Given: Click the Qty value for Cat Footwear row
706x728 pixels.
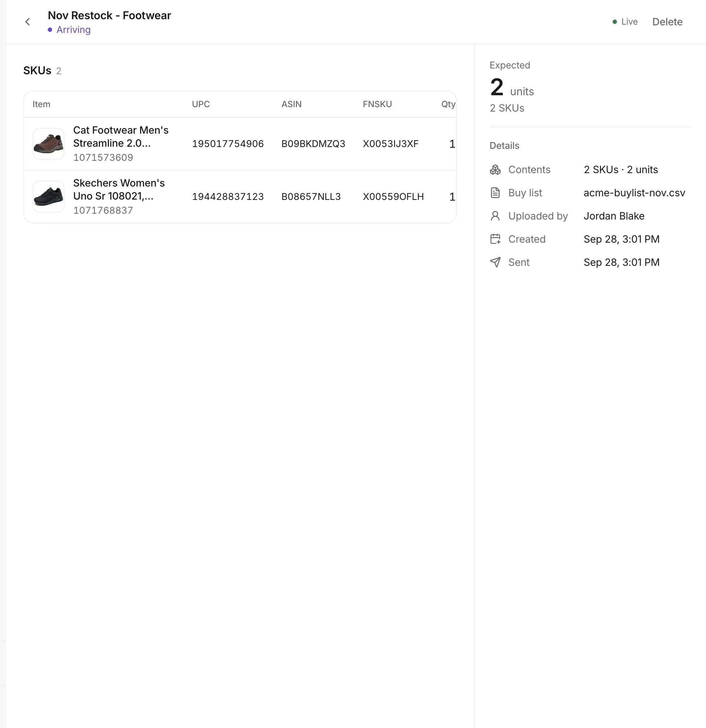Looking at the screenshot, I should [x=452, y=144].
